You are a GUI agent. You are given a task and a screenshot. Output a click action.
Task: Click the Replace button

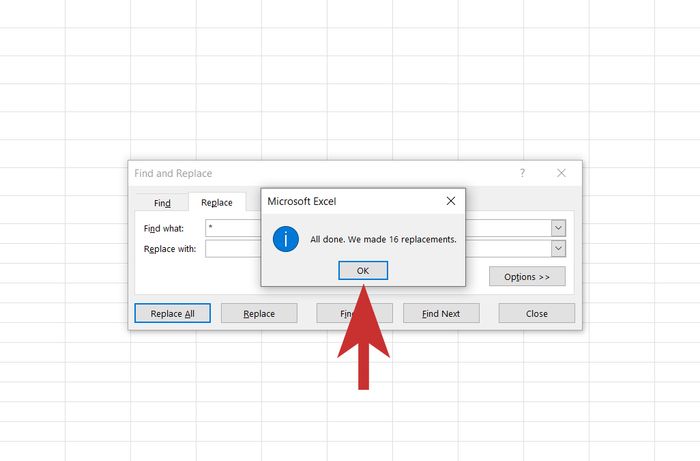[x=259, y=313]
